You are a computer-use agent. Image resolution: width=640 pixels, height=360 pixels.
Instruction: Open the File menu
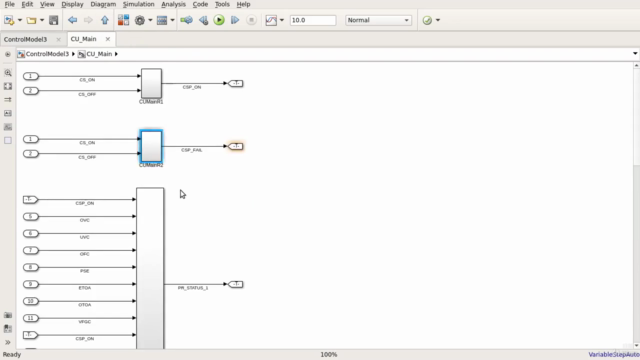[9, 4]
